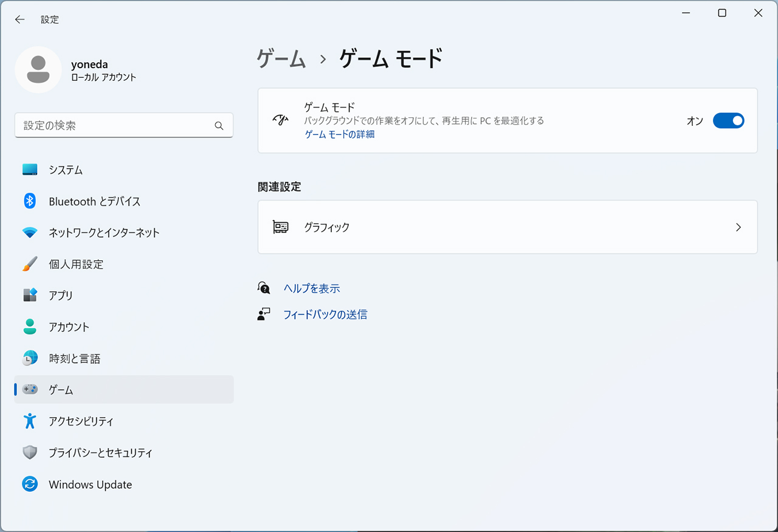This screenshot has width=778, height=532.
Task: Open フィードバックの送信 link
Action: pyautogui.click(x=325, y=315)
